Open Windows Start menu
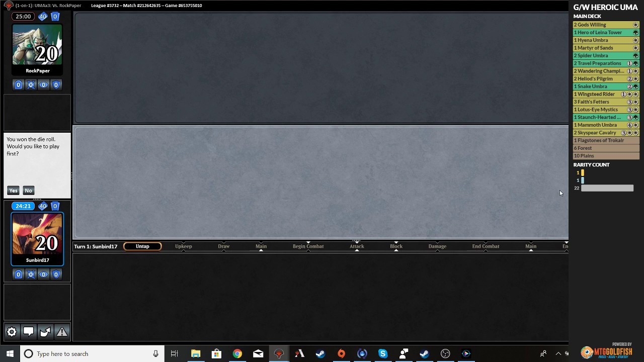The height and width of the screenshot is (362, 644). (10, 354)
